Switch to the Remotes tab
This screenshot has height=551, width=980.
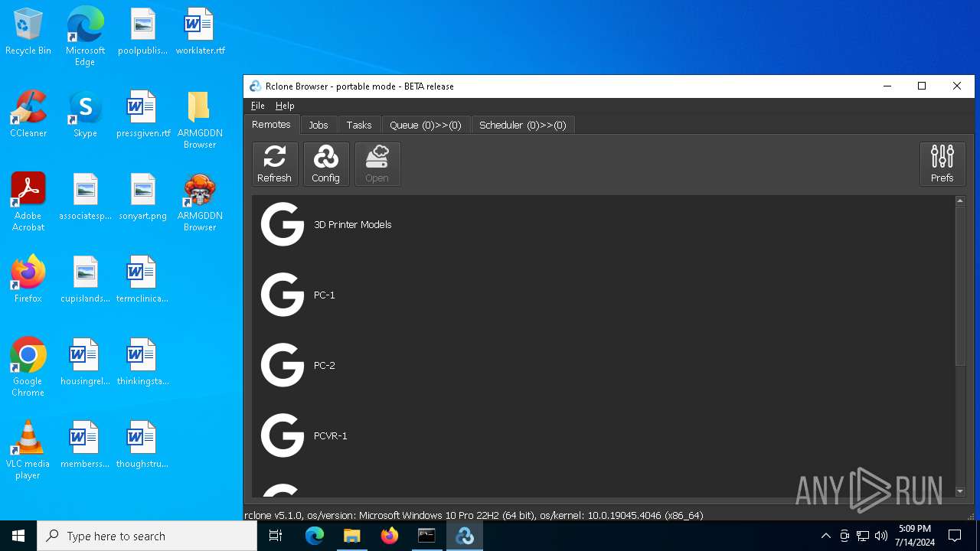coord(271,125)
